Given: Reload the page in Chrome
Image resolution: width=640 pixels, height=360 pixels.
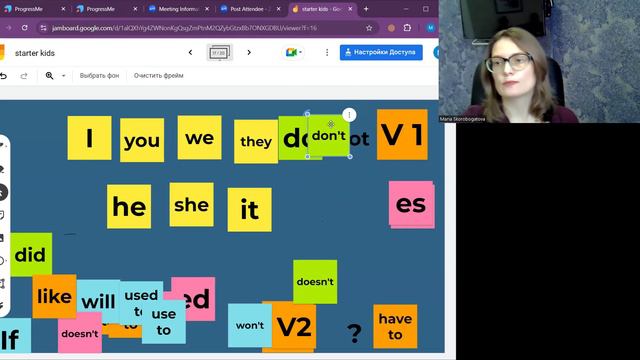Looking at the screenshot, I should (x=24, y=28).
